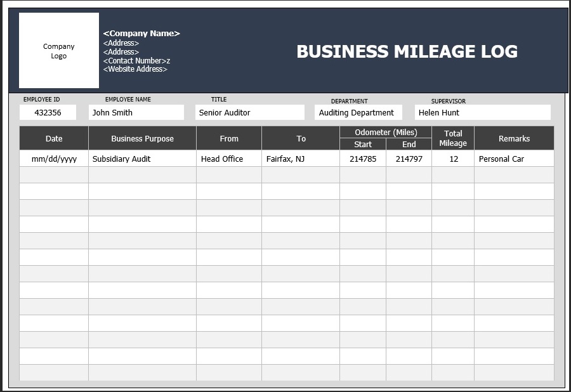Click the Employee Name field with John Smith
The height and width of the screenshot is (392, 571).
pyautogui.click(x=136, y=112)
